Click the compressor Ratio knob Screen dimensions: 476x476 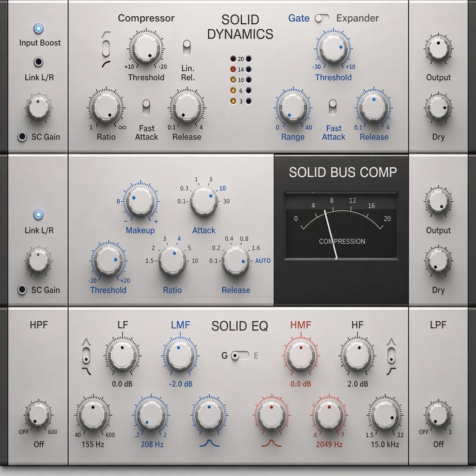click(x=106, y=107)
